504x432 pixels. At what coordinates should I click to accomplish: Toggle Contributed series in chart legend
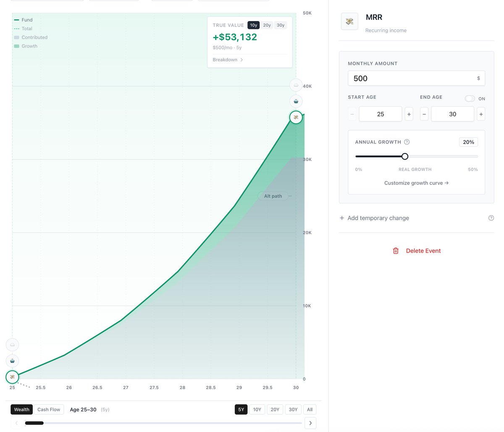[31, 37]
